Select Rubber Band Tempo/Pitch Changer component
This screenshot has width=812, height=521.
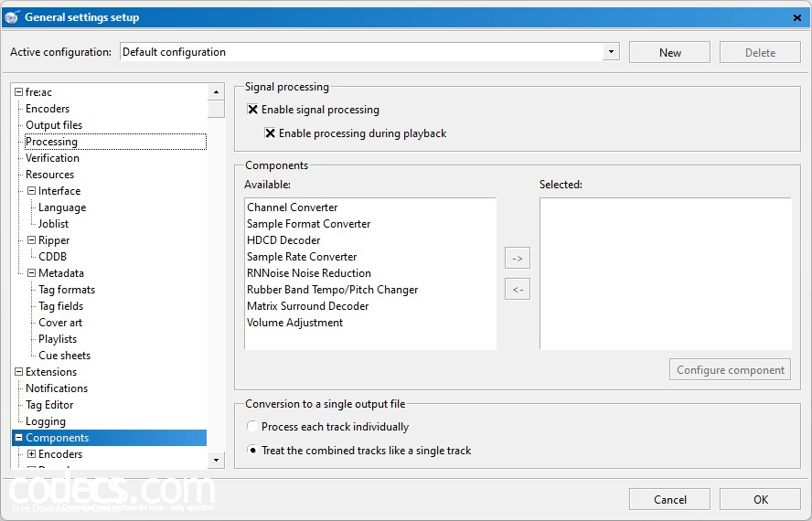(x=333, y=290)
